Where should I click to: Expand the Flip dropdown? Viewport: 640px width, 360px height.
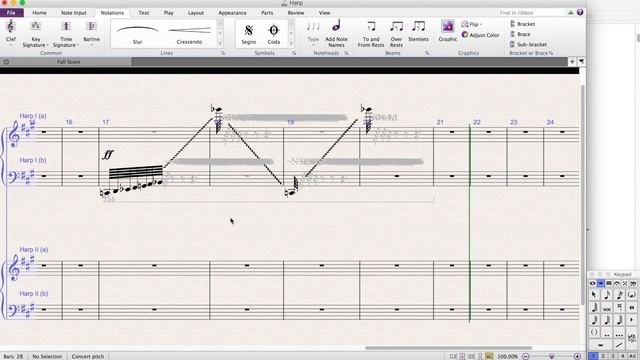pos(471,24)
